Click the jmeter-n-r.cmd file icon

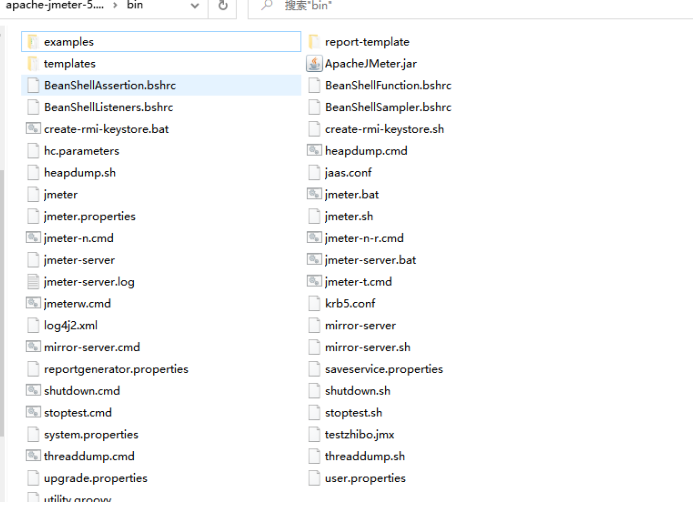(x=314, y=238)
